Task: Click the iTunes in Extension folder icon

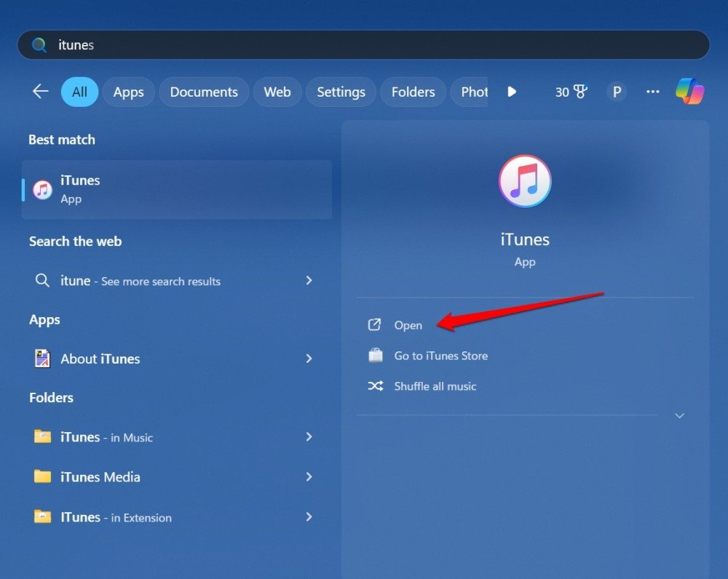Action: click(x=42, y=517)
